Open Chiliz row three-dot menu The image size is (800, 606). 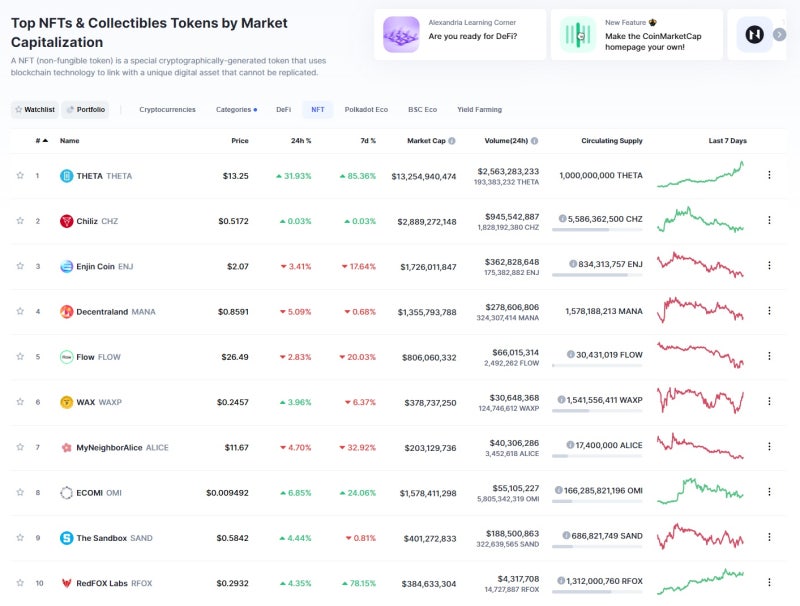[x=769, y=220]
